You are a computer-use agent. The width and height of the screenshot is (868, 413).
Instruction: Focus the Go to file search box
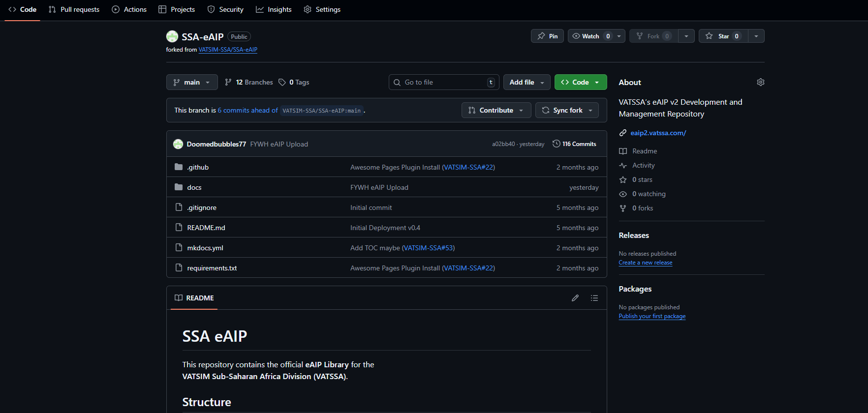point(444,82)
